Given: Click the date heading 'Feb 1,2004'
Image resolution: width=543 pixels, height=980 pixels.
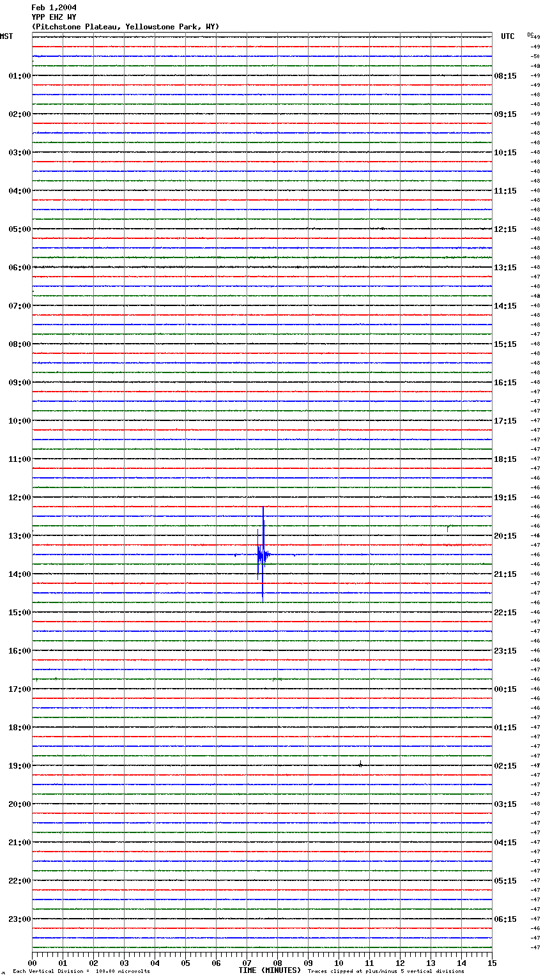Looking at the screenshot, I should pos(54,8).
